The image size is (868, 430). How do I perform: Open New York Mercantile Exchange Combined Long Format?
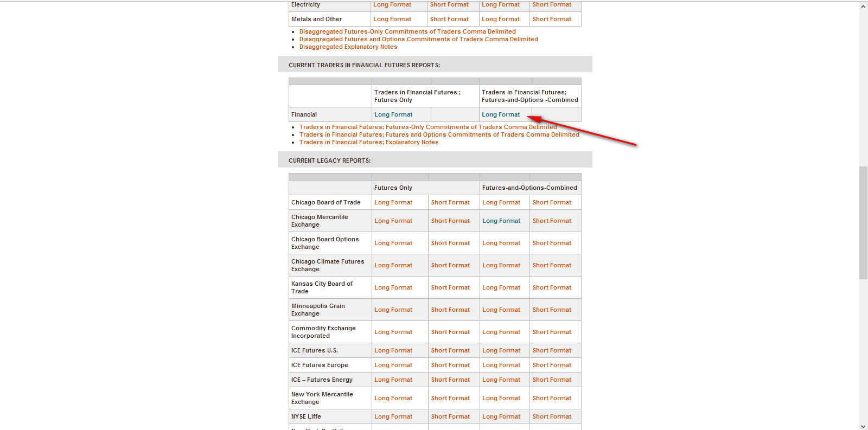click(x=501, y=398)
